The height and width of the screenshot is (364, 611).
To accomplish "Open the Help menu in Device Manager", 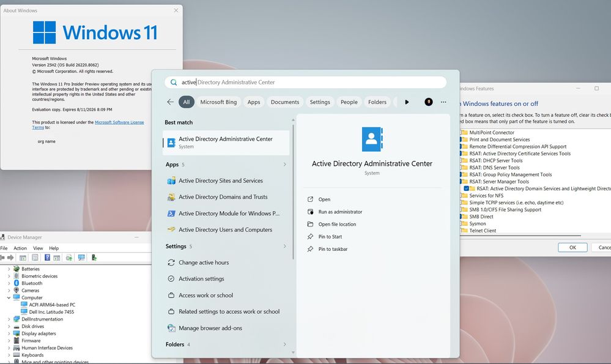I will pyautogui.click(x=54, y=248).
